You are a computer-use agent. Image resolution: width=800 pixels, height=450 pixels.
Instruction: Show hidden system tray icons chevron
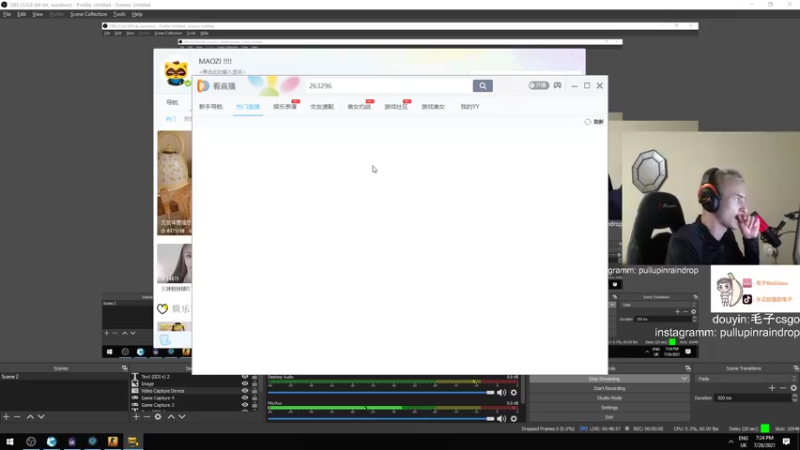731,442
